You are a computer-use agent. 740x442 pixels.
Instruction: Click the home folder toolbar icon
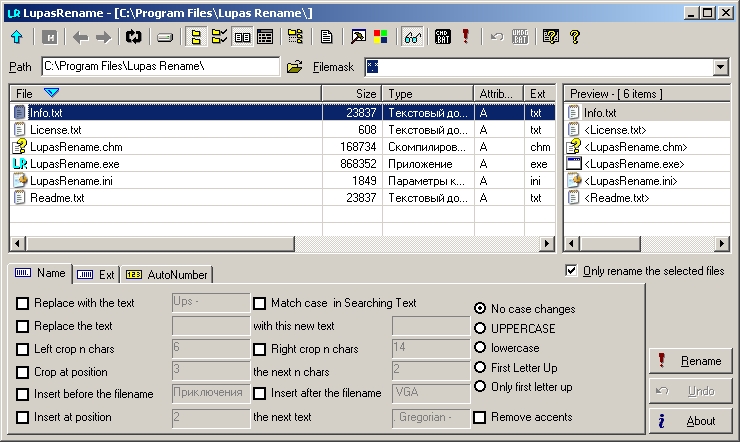pos(49,37)
